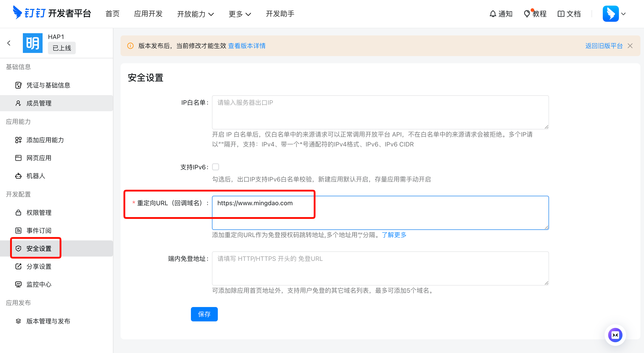Click the add app capability icon
Screen dimensions: 644x353
(18, 140)
